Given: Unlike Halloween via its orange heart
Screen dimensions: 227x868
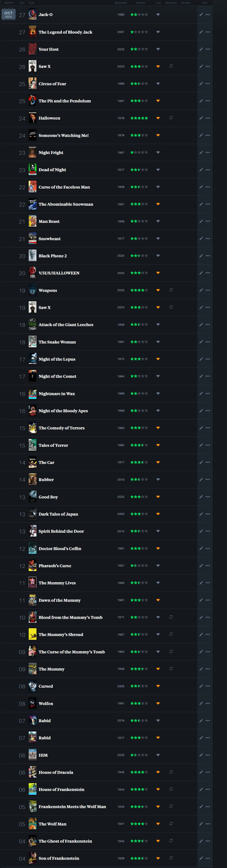Looking at the screenshot, I should point(158,118).
